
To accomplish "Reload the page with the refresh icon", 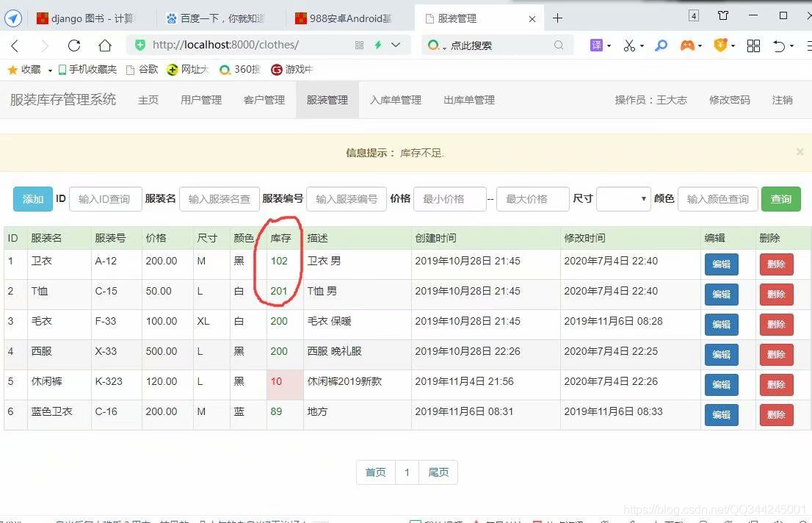I will (x=74, y=46).
